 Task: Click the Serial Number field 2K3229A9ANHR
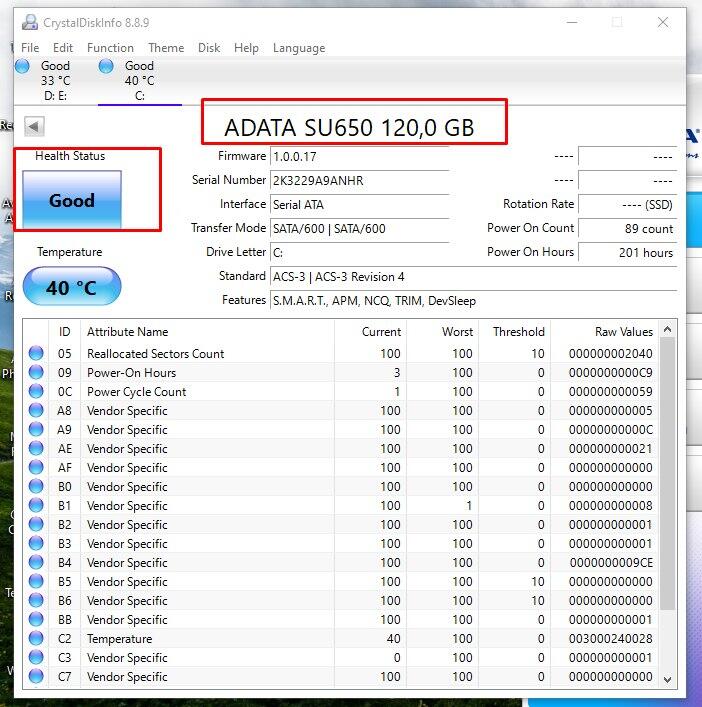click(359, 181)
